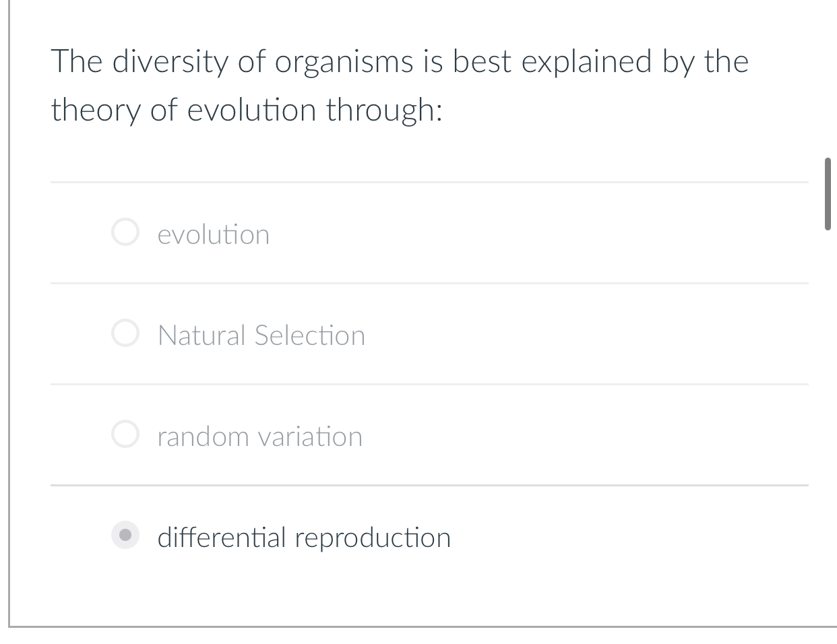Select the "evolution" radio button
Screen dimensions: 837x644
coord(125,233)
